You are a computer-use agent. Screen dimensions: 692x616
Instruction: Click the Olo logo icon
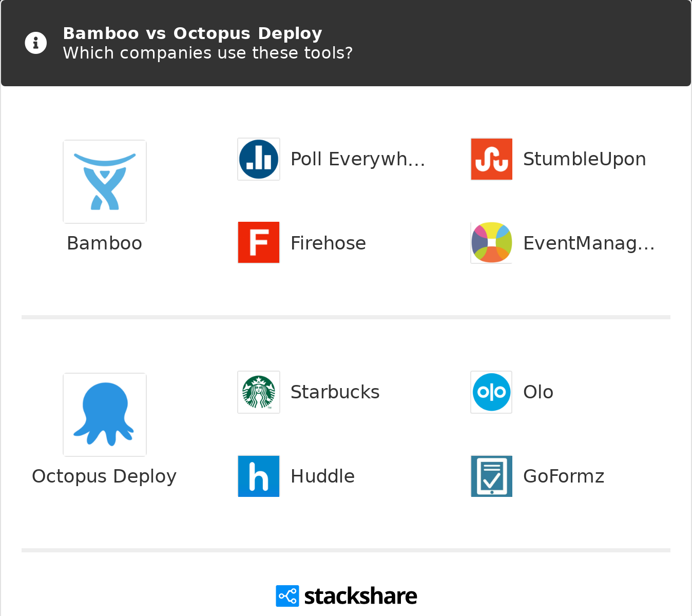[x=491, y=392]
